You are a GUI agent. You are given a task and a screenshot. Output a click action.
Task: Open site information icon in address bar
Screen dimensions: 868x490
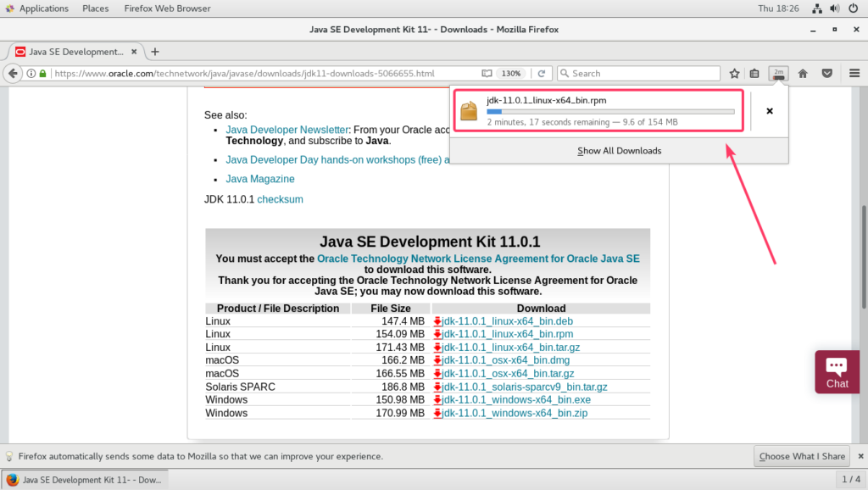[31, 73]
